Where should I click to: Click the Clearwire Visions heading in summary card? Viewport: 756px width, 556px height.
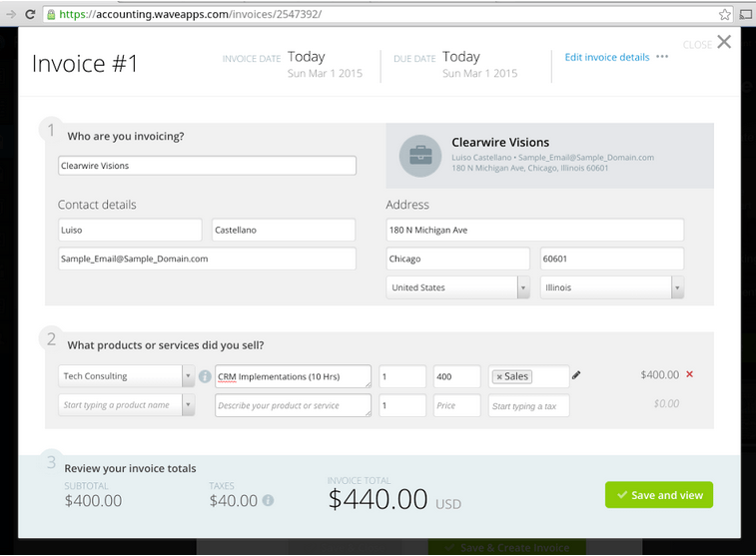(500, 142)
